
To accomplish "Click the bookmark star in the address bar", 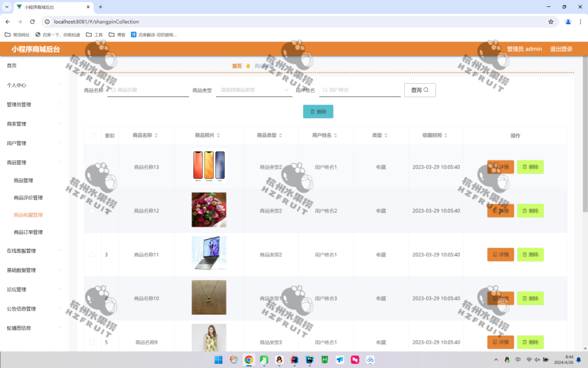I will coord(550,21).
